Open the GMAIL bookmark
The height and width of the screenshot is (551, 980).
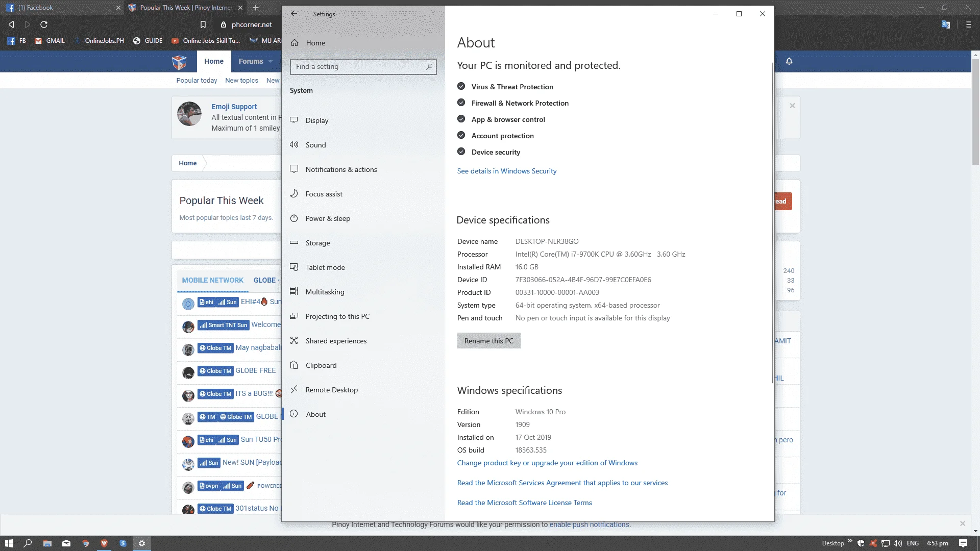tap(50, 41)
